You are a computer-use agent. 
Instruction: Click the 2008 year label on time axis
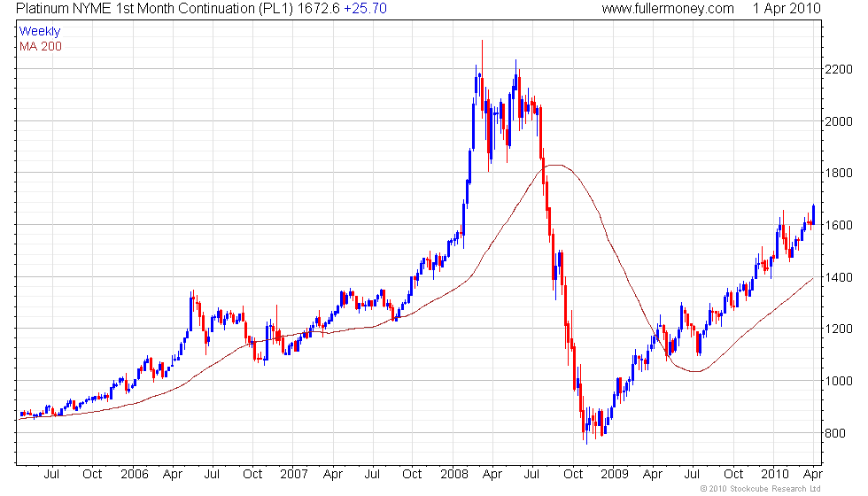454,475
